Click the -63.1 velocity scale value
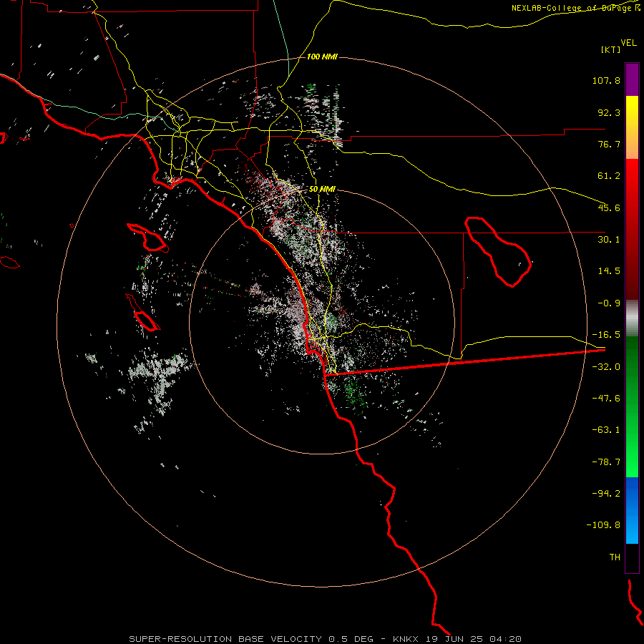This screenshot has height=644, width=644. (606, 430)
